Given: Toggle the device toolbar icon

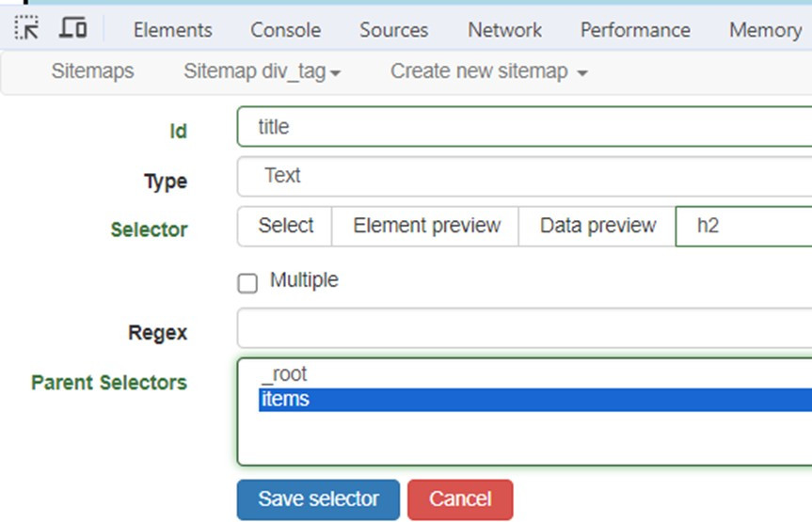Looking at the screenshot, I should click(72, 29).
